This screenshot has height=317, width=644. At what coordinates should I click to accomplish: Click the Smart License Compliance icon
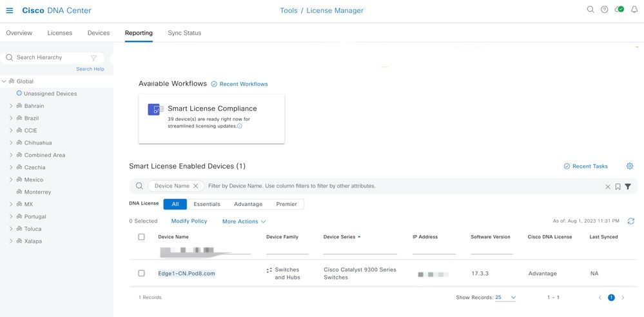click(x=155, y=109)
